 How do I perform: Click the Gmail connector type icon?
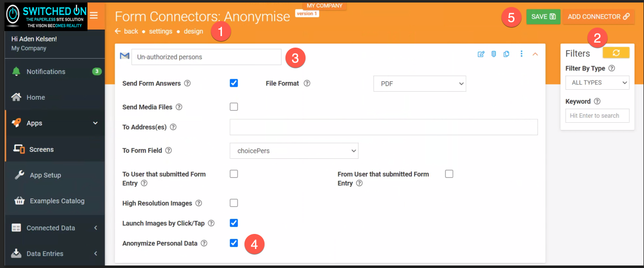coord(124,56)
